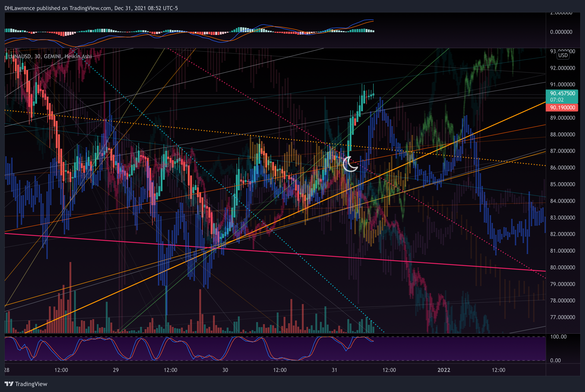This screenshot has width=585, height=392.
Task: Click the 0.000000 MACD scale label
Action: [561, 32]
